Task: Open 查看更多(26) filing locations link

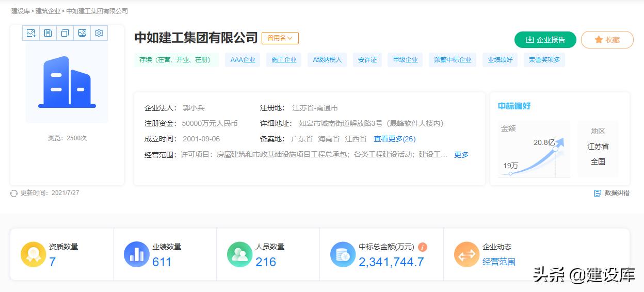Action: point(394,139)
